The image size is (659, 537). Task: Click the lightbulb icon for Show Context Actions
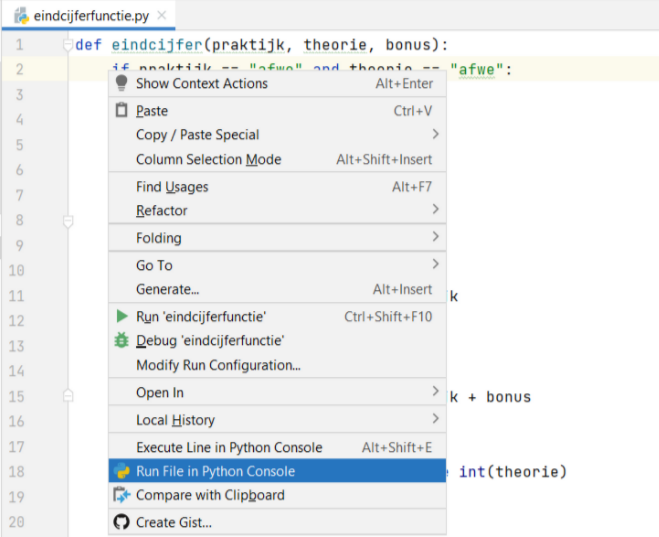(122, 83)
